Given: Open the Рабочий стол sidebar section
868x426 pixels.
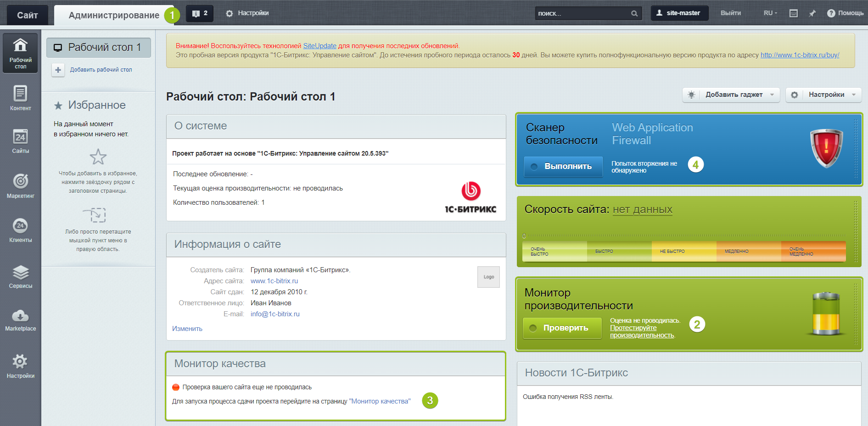Looking at the screenshot, I should 21,53.
